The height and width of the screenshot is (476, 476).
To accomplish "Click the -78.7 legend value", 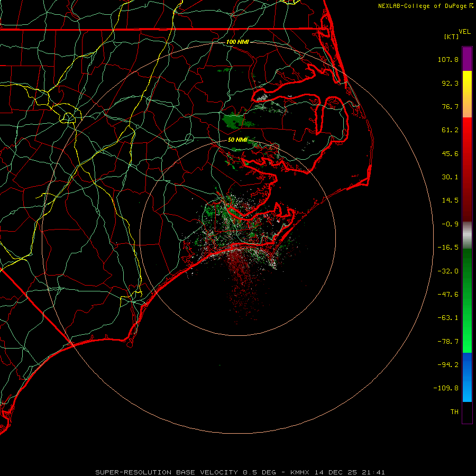I will coord(448,342).
